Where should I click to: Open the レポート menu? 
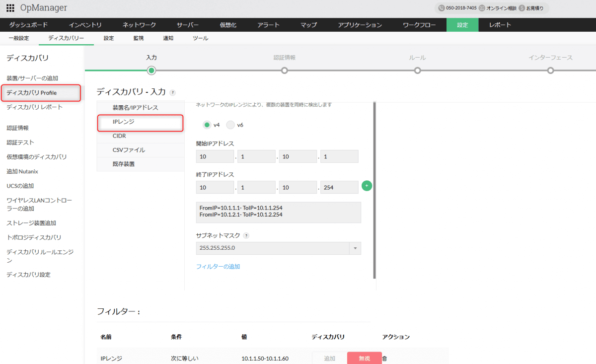click(500, 25)
